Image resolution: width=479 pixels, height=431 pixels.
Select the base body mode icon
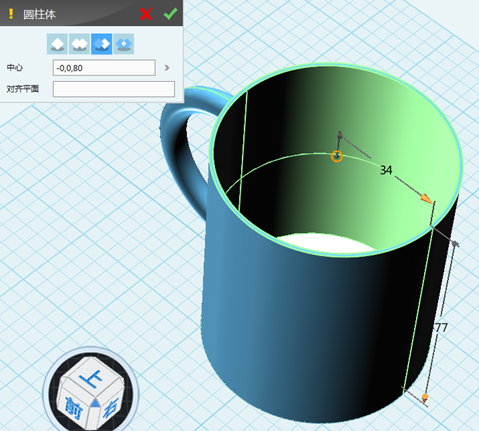click(x=57, y=44)
